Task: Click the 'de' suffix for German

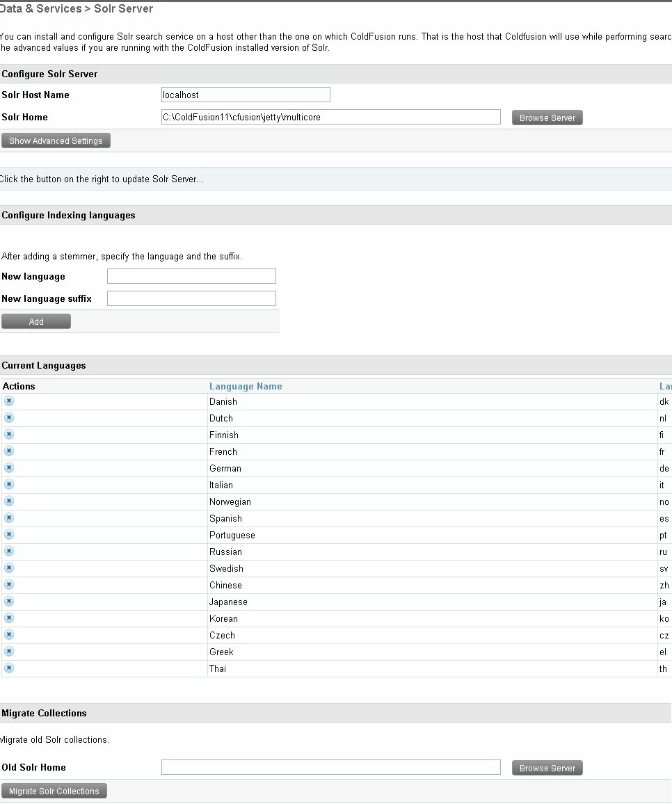Action: pyautogui.click(x=664, y=468)
